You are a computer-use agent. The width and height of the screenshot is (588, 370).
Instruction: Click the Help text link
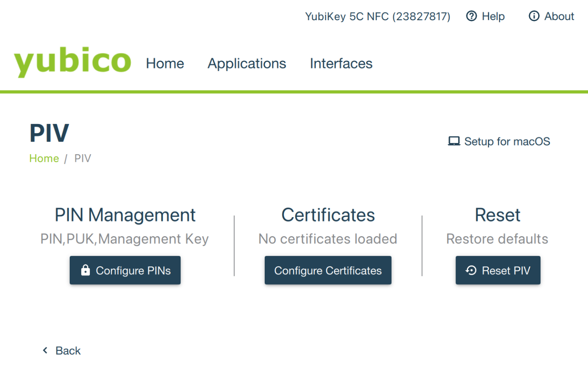pyautogui.click(x=493, y=16)
